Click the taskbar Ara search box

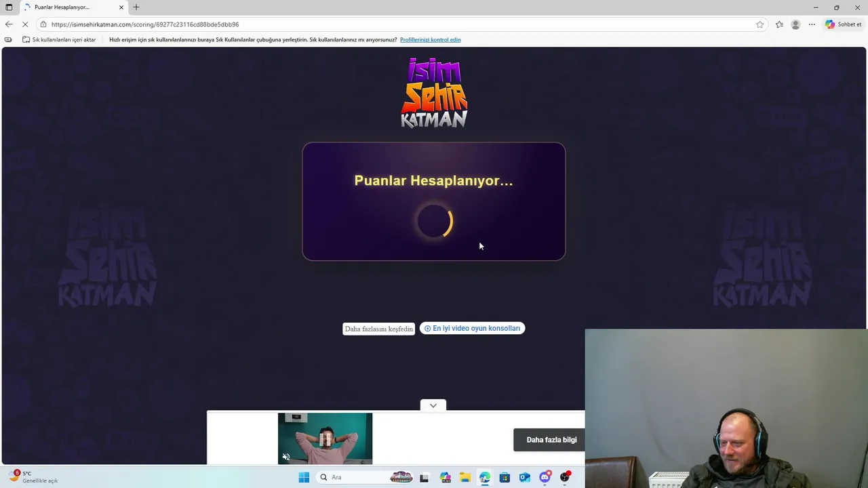365,477
